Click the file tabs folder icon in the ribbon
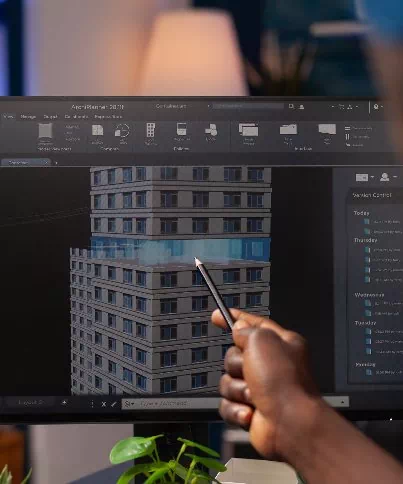This screenshot has height=484, width=403. 288,129
